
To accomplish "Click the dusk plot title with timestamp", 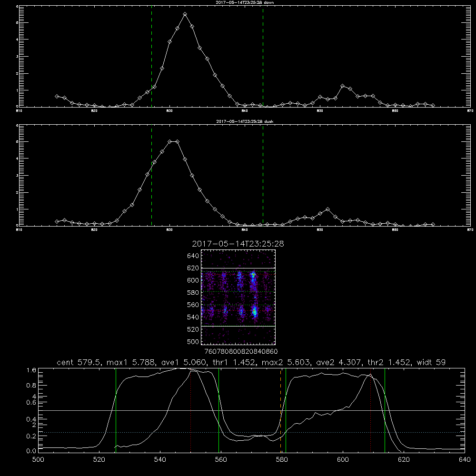I will click(x=245, y=121).
